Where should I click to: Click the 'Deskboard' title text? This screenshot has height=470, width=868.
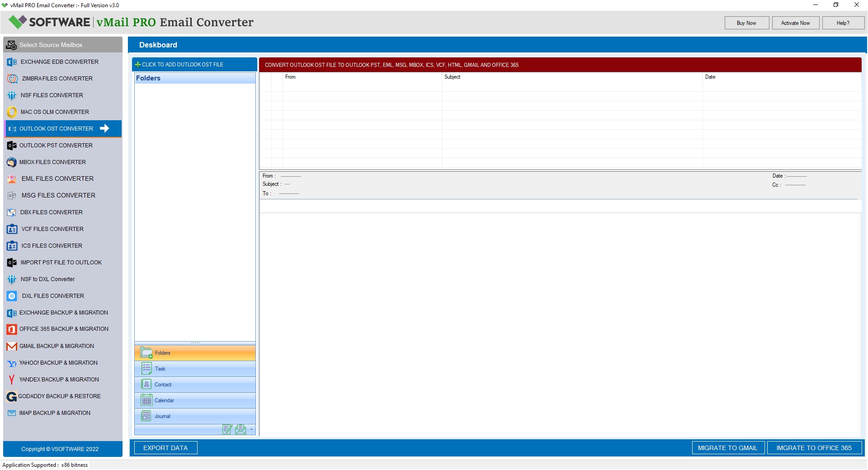158,45
